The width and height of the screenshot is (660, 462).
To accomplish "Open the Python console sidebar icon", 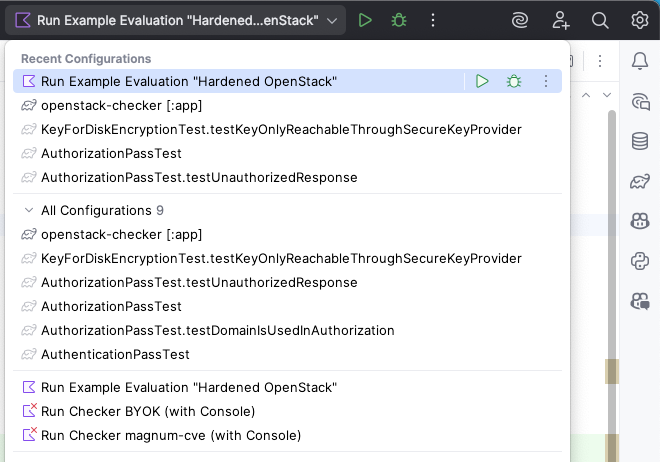I will coord(640,261).
